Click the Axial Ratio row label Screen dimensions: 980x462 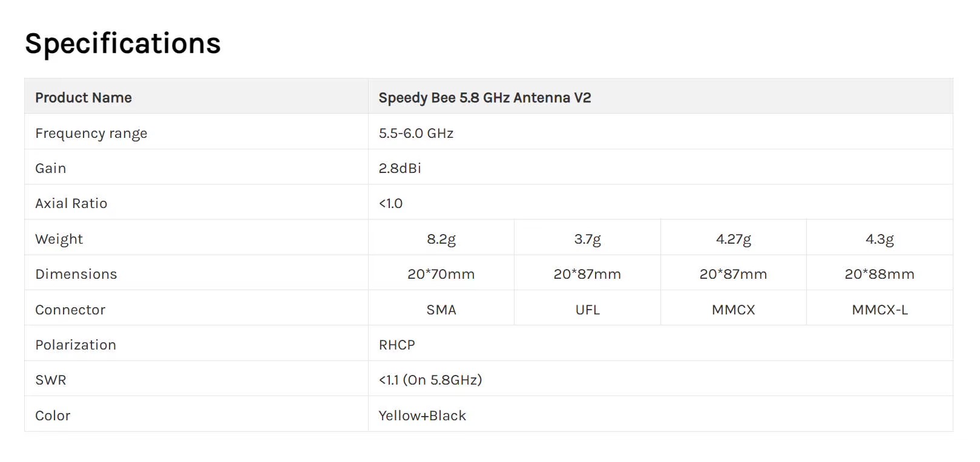[71, 203]
